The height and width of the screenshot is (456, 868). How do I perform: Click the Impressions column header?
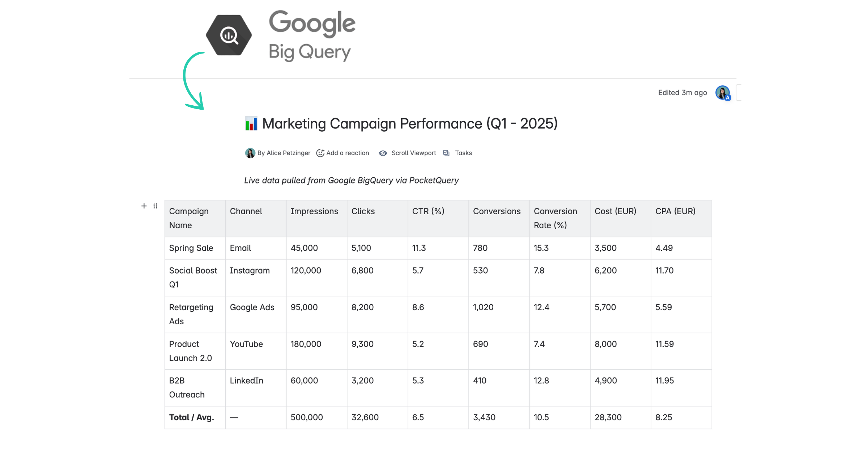(x=316, y=219)
